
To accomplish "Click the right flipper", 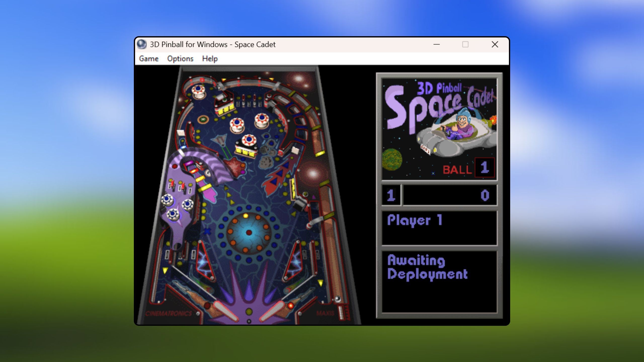I will coord(272,311).
